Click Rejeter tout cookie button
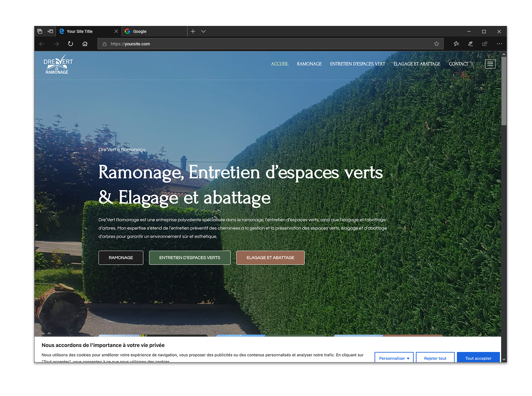The image size is (532, 396). [x=435, y=358]
